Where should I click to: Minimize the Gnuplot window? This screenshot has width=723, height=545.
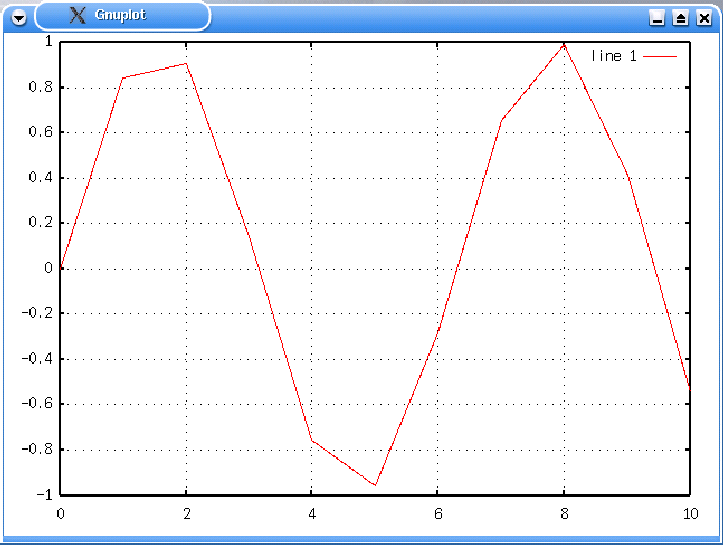[657, 18]
